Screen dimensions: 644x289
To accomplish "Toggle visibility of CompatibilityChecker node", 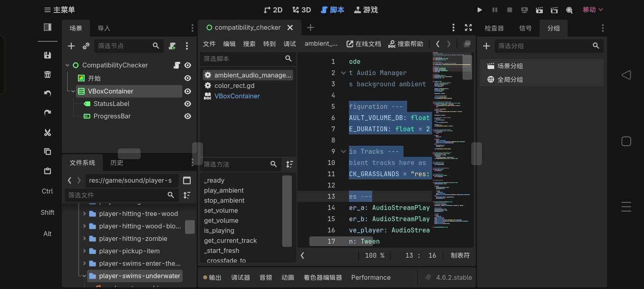I will tap(187, 65).
